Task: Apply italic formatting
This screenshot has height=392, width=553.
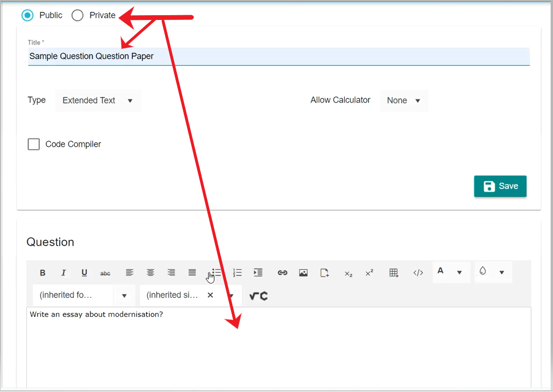Action: click(x=63, y=273)
